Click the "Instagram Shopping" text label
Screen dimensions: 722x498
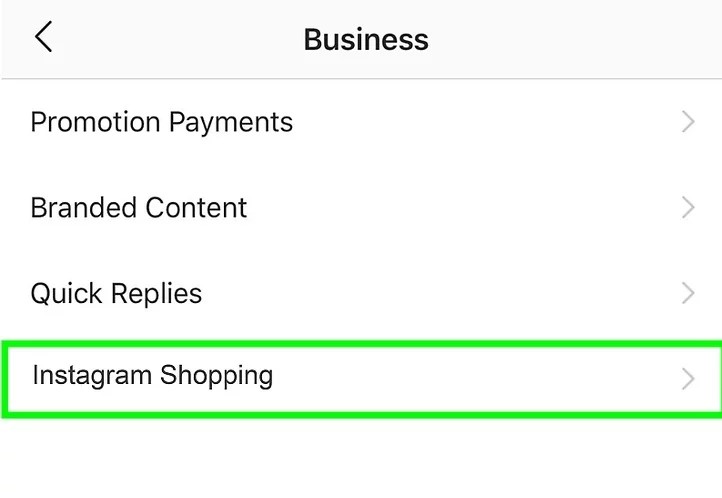[152, 376]
